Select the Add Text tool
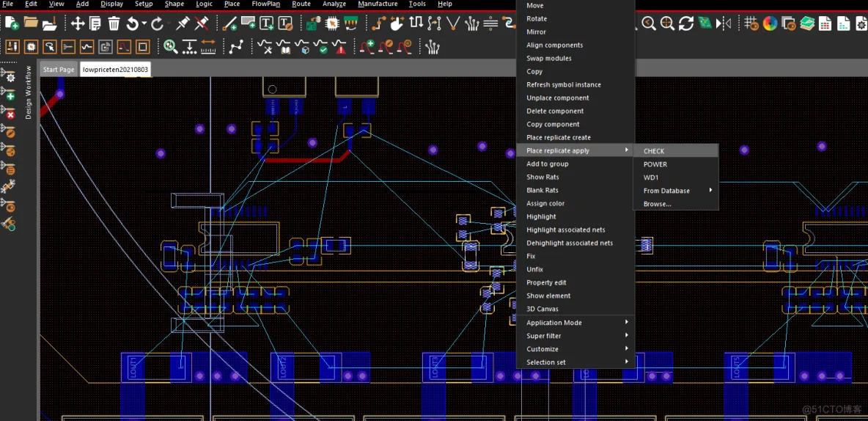Image resolution: width=868 pixels, height=421 pixels. pos(267,23)
